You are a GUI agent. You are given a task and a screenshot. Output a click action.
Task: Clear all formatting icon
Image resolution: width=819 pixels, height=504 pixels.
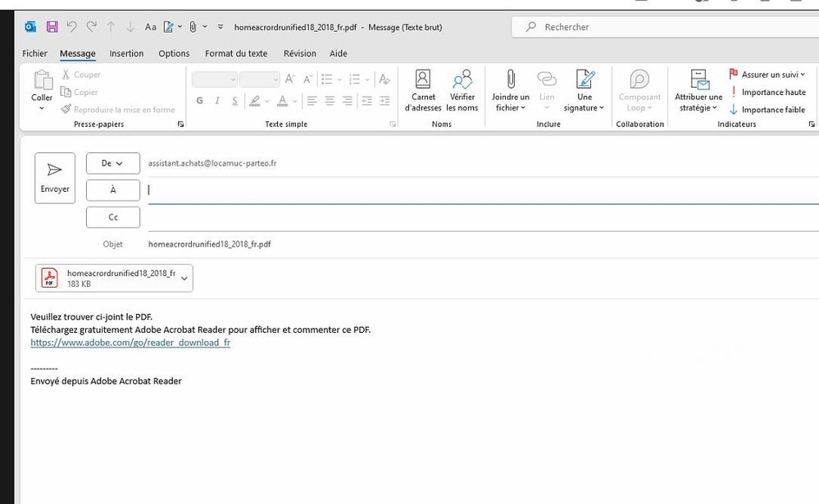384,79
